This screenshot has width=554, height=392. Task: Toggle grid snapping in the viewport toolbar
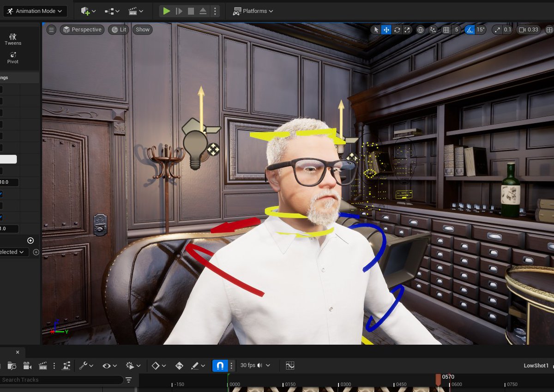(x=446, y=30)
